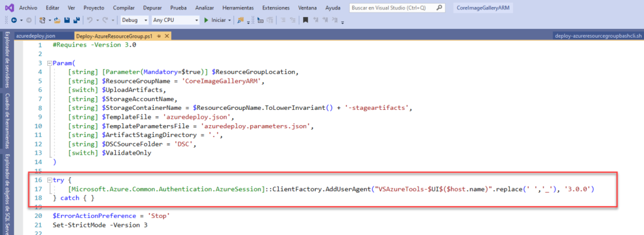
Task: Click the Visual Studio logo icon
Action: (x=10, y=8)
